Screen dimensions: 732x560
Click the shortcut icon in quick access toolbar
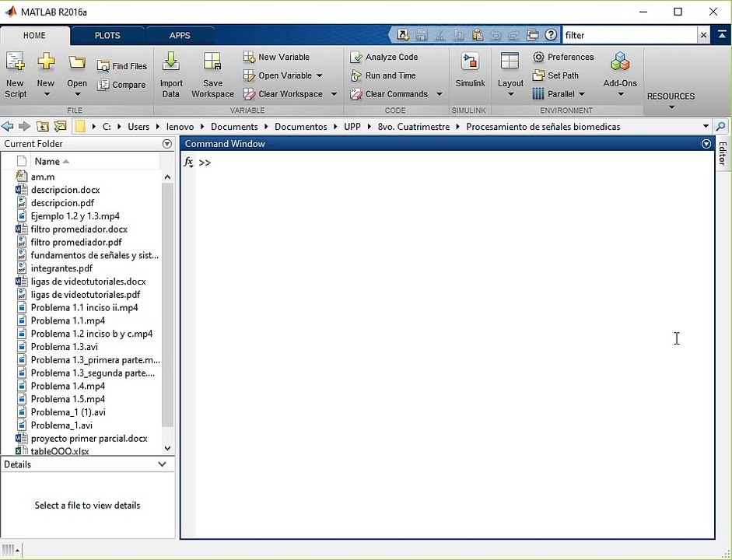pos(403,35)
